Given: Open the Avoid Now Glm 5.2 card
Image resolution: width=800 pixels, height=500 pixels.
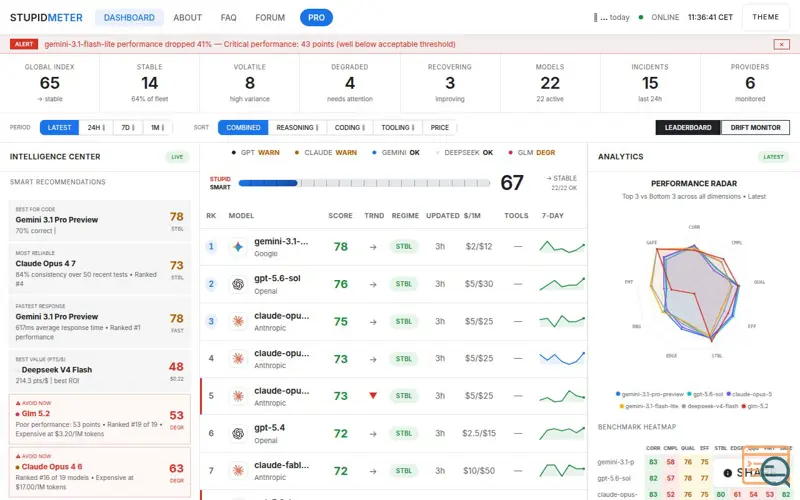Looking at the screenshot, I should click(x=99, y=419).
